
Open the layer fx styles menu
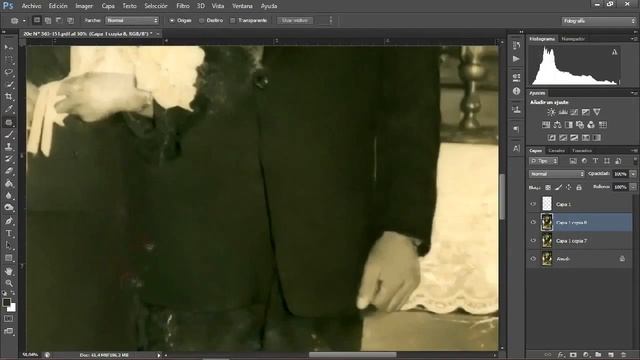coord(561,355)
